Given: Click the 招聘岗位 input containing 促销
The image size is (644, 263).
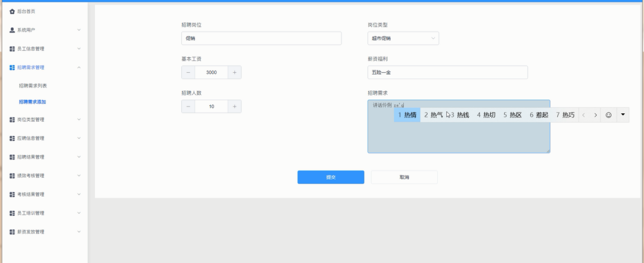Looking at the screenshot, I should point(262,38).
